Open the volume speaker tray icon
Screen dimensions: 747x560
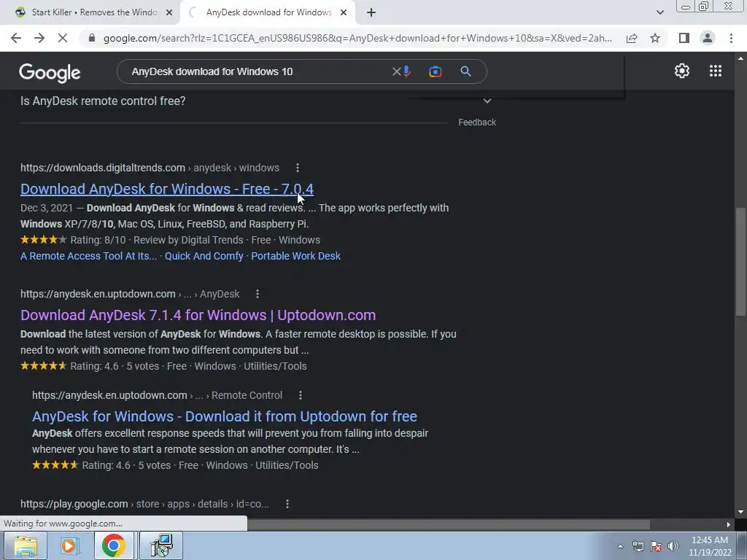673,546
